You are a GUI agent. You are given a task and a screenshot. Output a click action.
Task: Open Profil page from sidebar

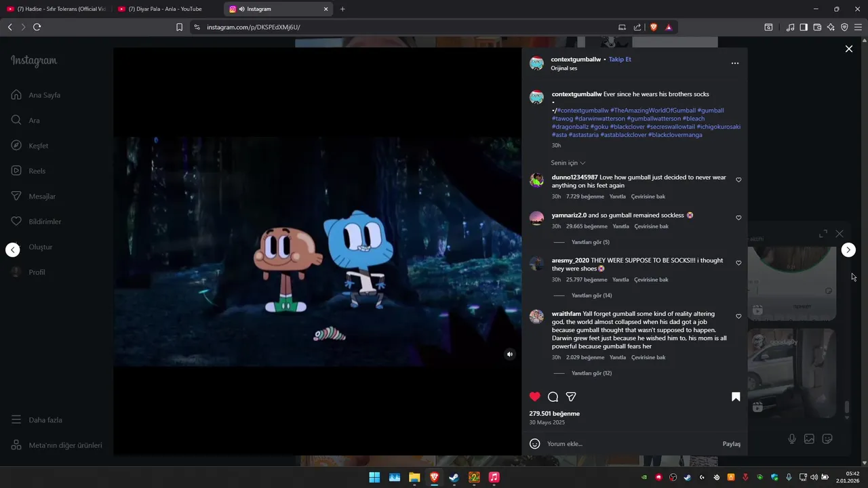[x=28, y=272]
